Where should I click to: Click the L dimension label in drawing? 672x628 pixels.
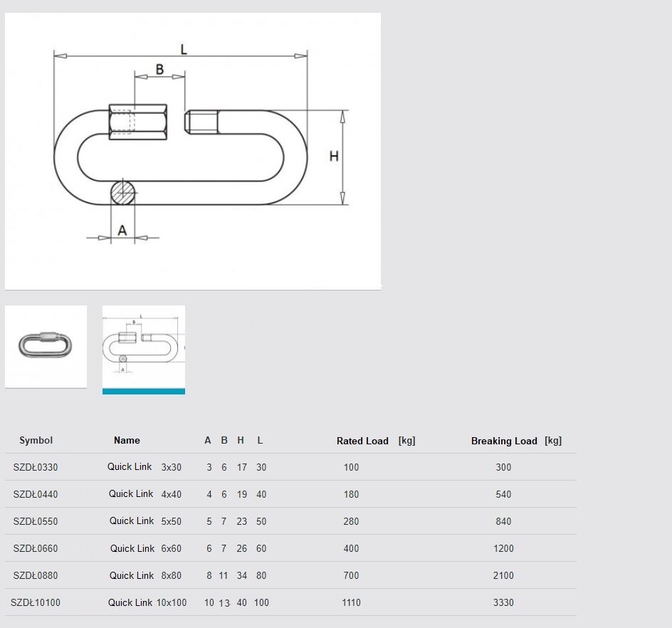(x=184, y=49)
